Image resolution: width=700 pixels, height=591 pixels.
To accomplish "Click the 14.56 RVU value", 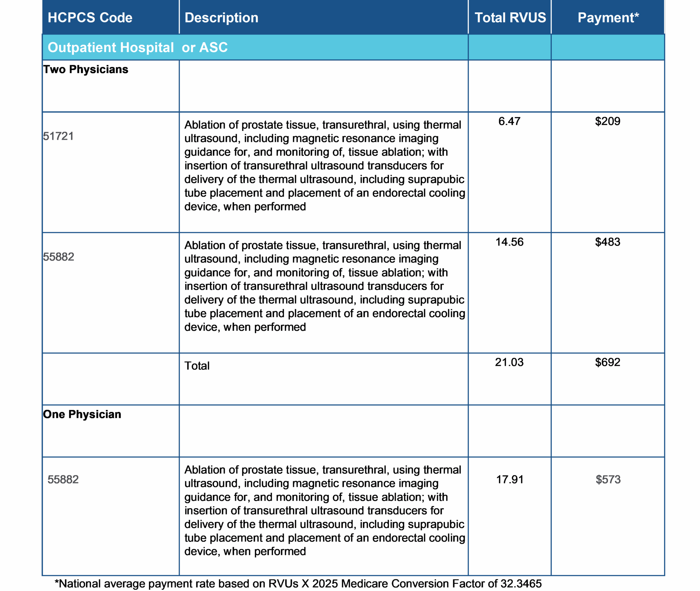I will click(509, 242).
